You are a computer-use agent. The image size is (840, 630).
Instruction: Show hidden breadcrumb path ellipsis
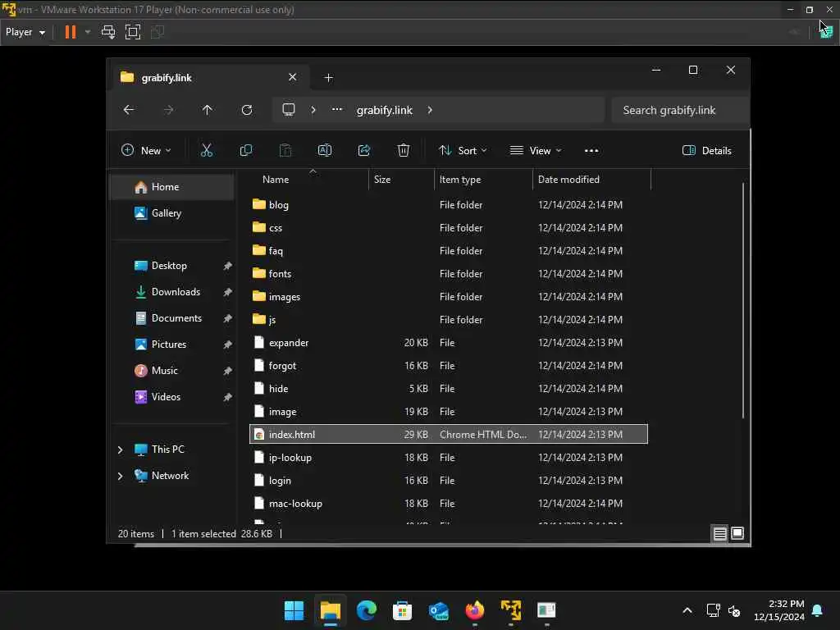[x=337, y=109]
